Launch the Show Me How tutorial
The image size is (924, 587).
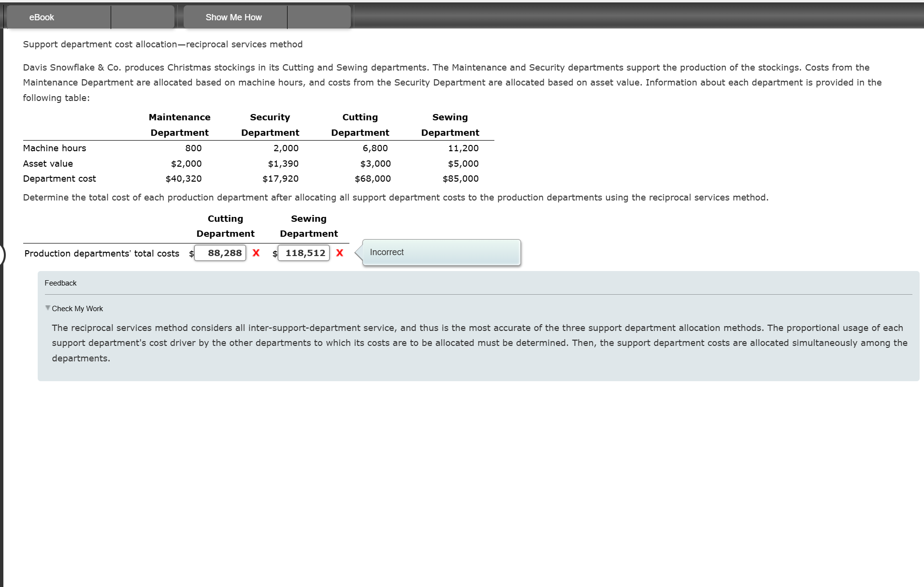(x=233, y=17)
